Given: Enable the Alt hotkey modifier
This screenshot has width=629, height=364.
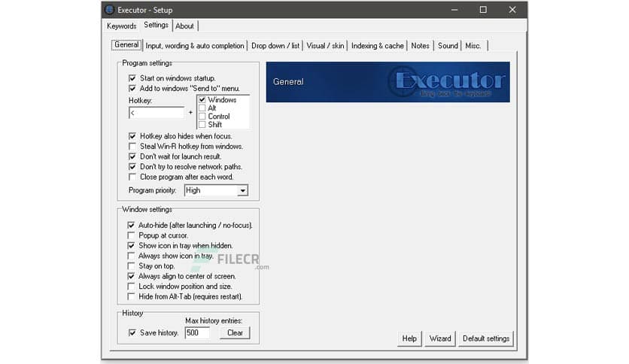Looking at the screenshot, I should pyautogui.click(x=202, y=108).
